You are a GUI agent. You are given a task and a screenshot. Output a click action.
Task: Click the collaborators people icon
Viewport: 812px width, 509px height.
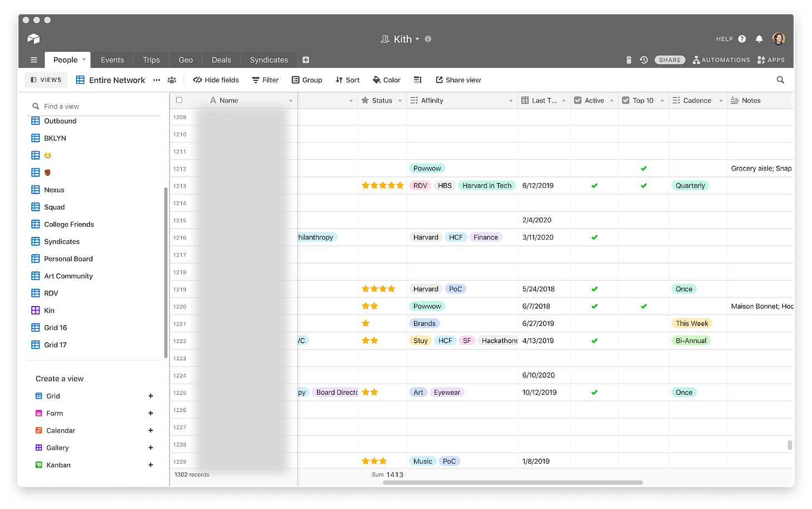(x=172, y=80)
